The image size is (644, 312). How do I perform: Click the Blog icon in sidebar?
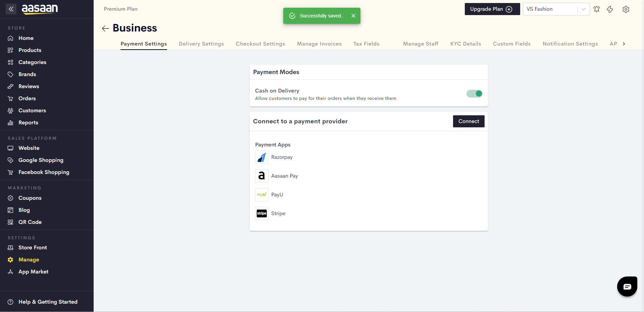10,210
